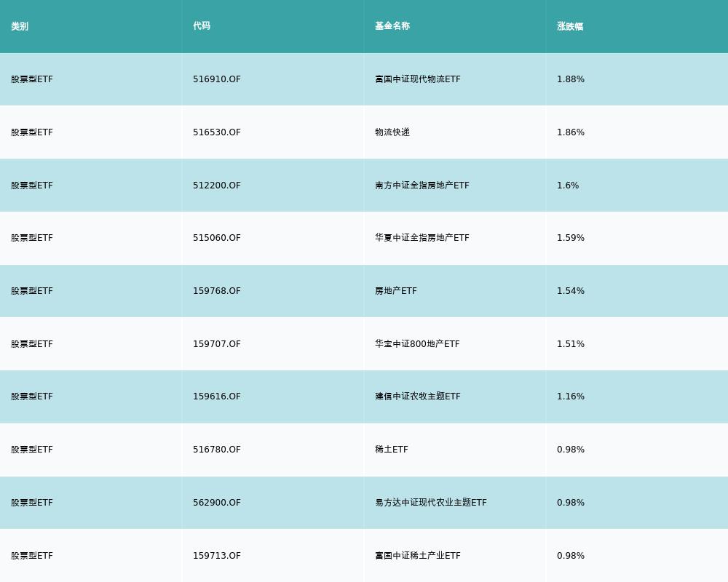Screen dimensions: 728x582
Task: Click fund name 建信中证农牧主题ETF
Action: pos(418,396)
